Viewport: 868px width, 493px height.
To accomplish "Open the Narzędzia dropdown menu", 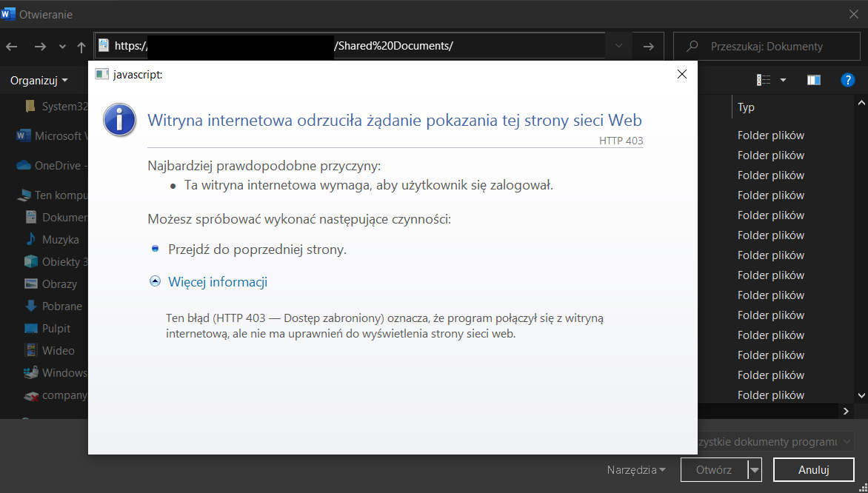I will click(636, 470).
